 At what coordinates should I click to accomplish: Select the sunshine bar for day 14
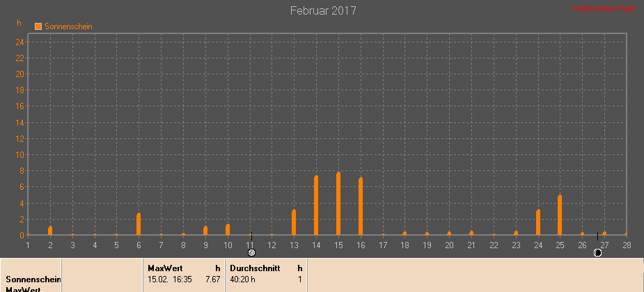(x=316, y=205)
